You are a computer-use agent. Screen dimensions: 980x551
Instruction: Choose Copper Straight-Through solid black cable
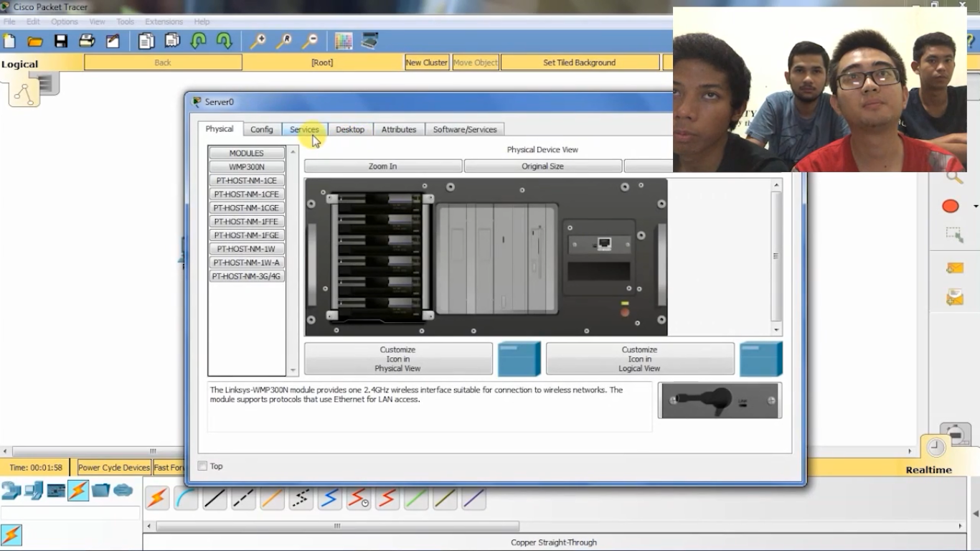(x=215, y=498)
